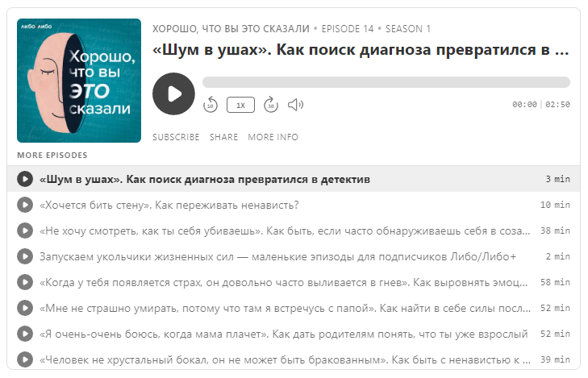
Task: Seek on the episode progress bar
Action: [386, 82]
